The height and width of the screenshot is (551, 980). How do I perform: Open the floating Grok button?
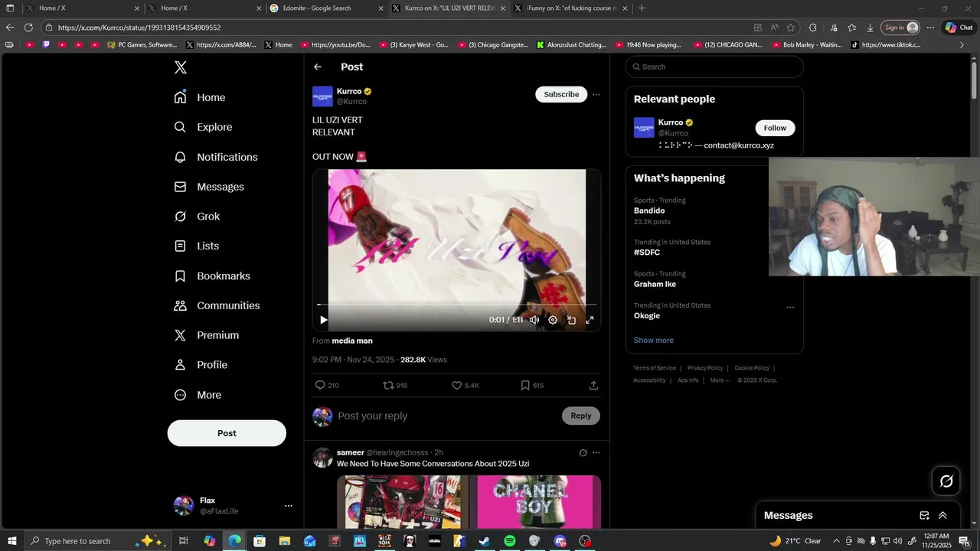[x=946, y=481]
